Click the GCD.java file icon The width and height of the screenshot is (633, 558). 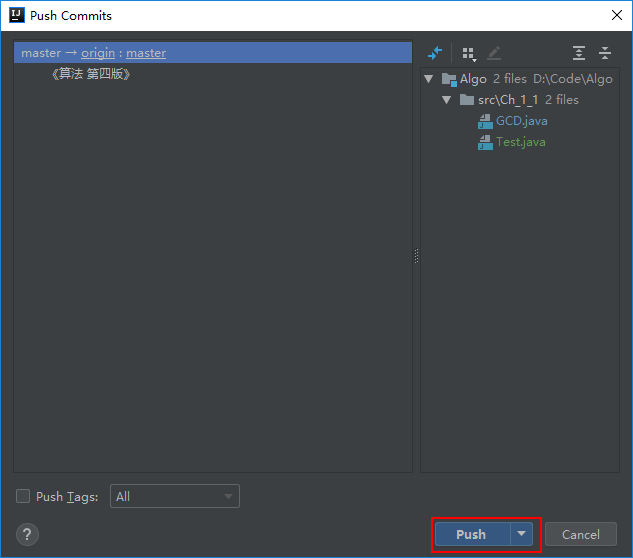pos(486,121)
